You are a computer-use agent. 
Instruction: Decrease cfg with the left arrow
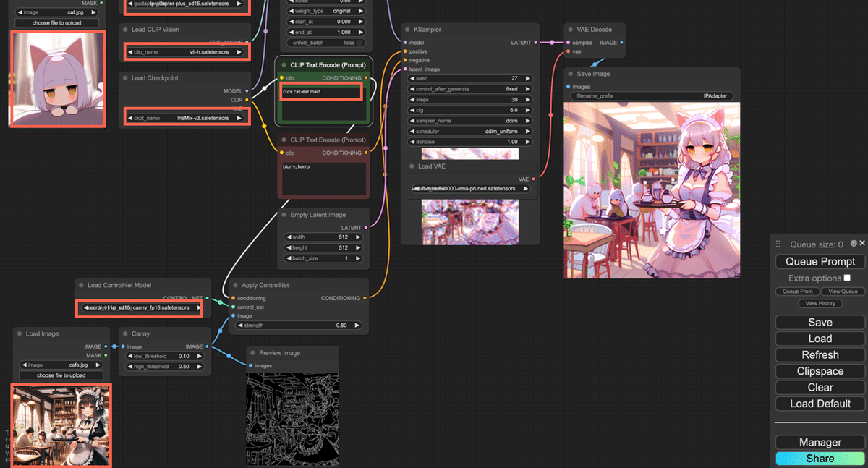[x=412, y=110]
